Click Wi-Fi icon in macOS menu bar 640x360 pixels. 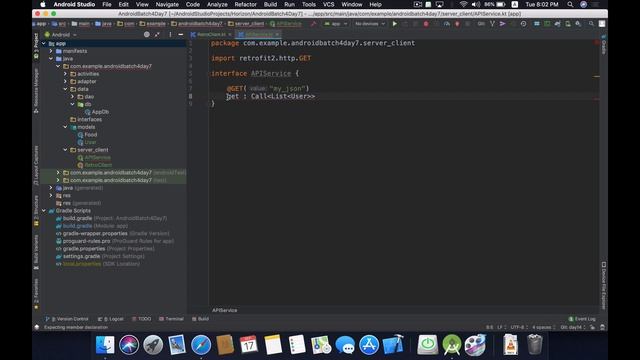(x=463, y=4)
